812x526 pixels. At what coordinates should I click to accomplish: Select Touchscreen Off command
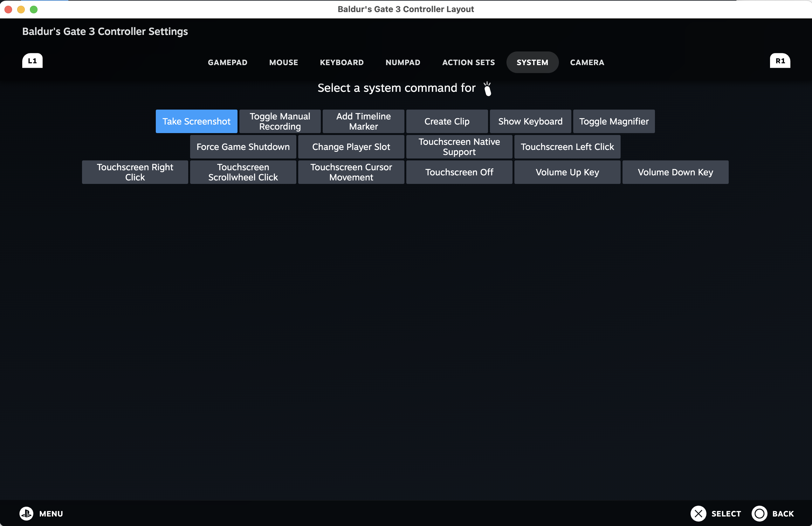[x=459, y=172]
